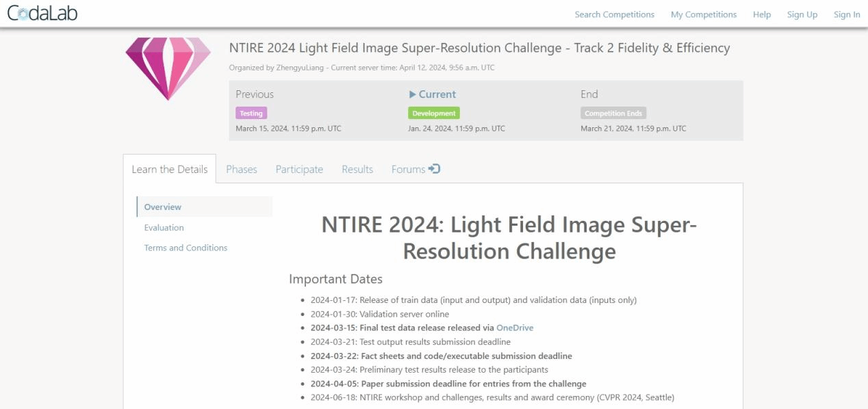The width and height of the screenshot is (868, 409).
Task: Click Sign Up in the header
Action: tap(802, 14)
